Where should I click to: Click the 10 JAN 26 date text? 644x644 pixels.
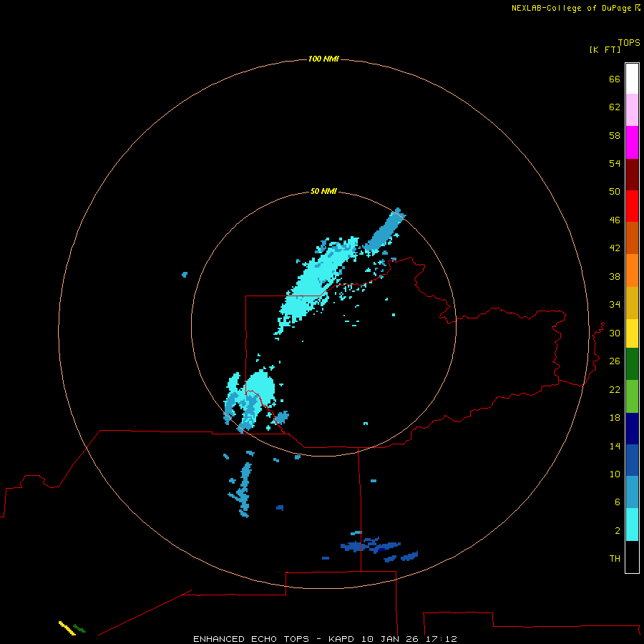[391, 639]
